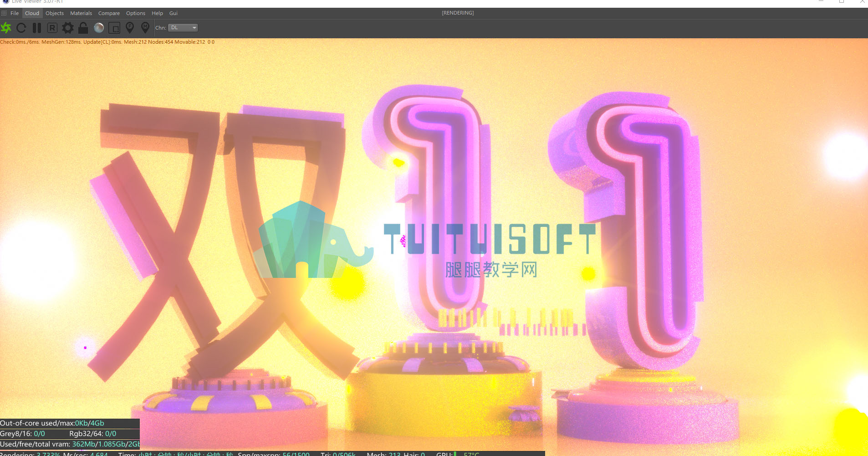This screenshot has height=456, width=868.
Task: Toggle the clay mode sphere icon
Action: (99, 28)
